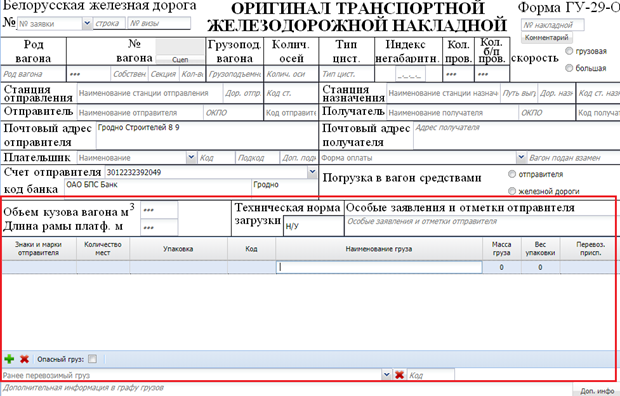Choose loading by железной дороги radio button
This screenshot has height=396, width=620.
(512, 191)
